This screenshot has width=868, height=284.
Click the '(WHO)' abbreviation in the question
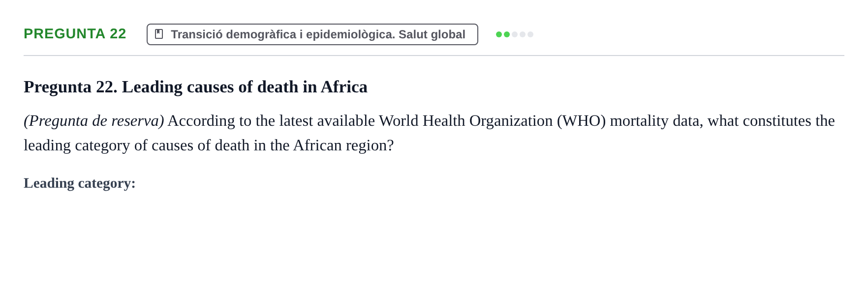click(x=582, y=121)
